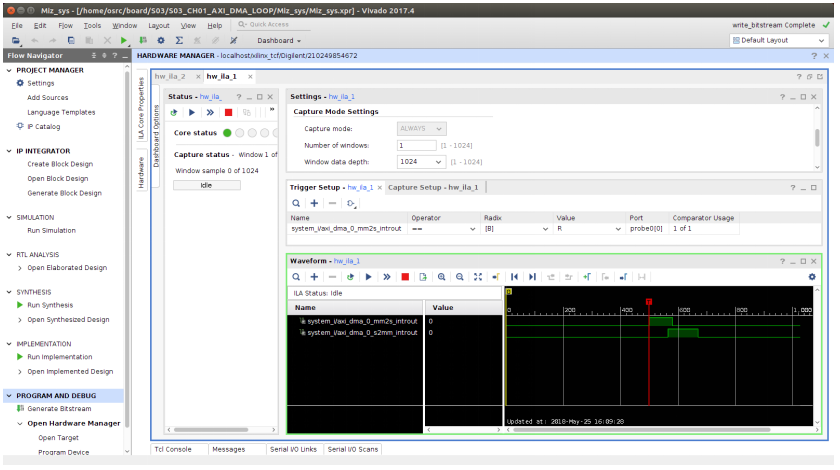
Task: Click Add Sources in Project Manager
Action: pos(48,98)
